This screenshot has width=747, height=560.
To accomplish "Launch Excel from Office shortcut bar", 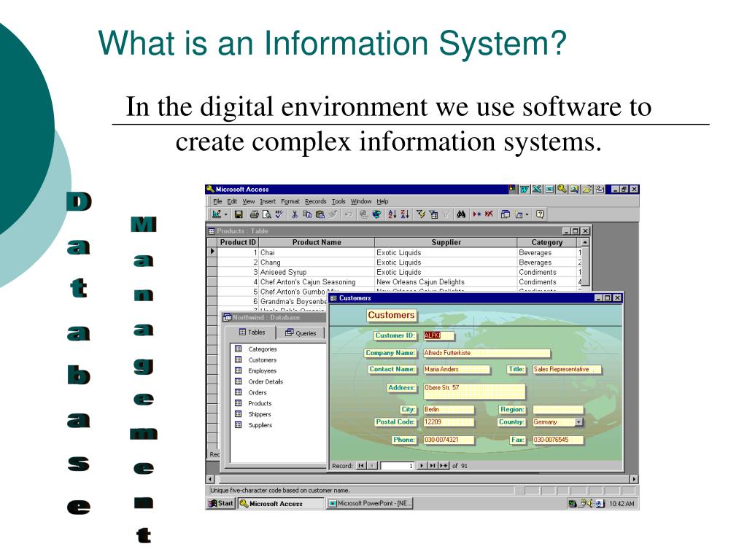I will pos(537,189).
